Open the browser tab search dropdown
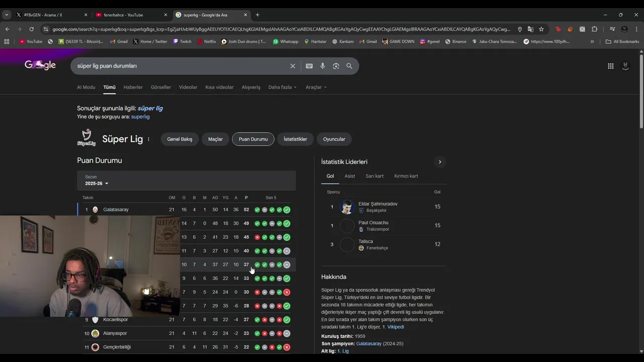 point(7,15)
